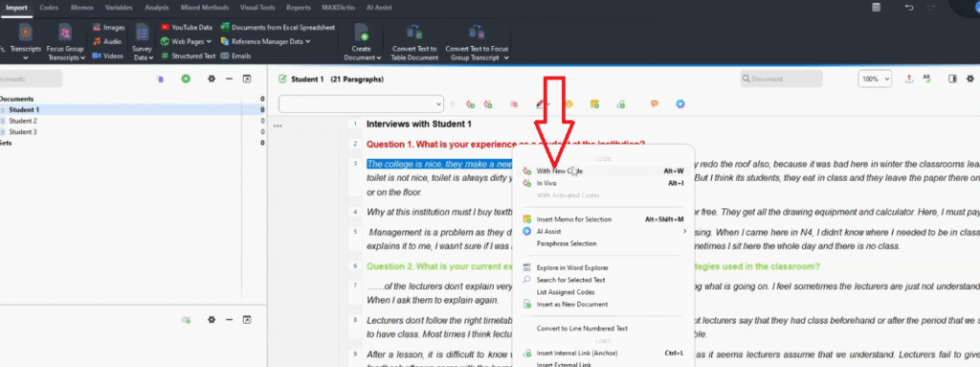Click the blue AI Assist toolbar icon
The width and height of the screenshot is (980, 367).
(x=680, y=103)
